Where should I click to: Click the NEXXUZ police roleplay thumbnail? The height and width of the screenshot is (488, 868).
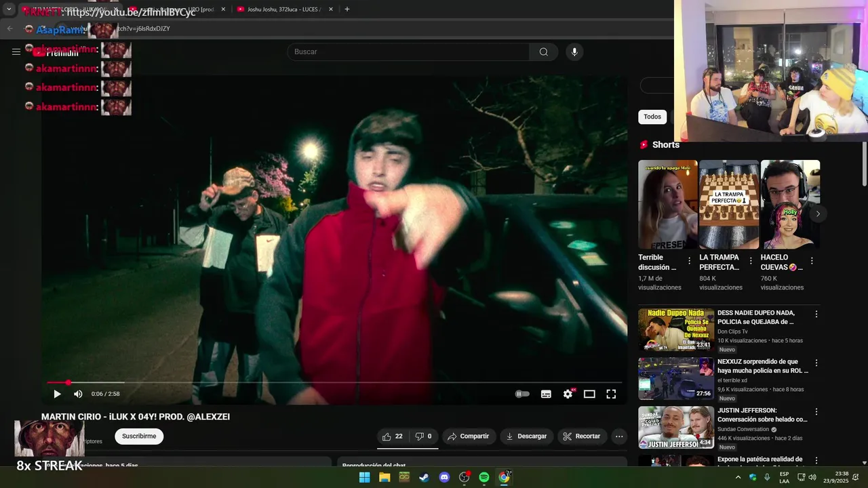tap(676, 379)
